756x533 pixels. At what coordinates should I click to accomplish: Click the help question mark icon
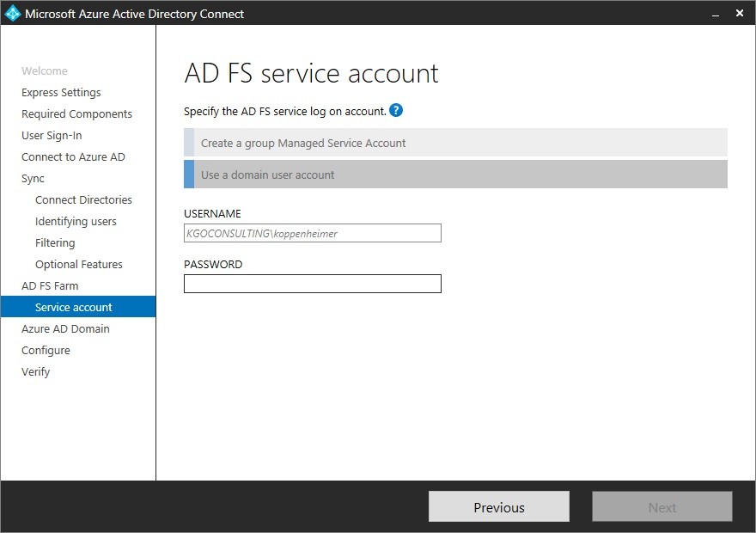(x=396, y=110)
